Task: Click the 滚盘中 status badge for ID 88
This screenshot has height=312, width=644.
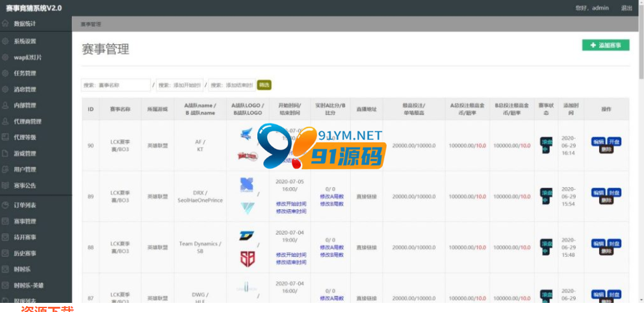Action: coord(546,248)
